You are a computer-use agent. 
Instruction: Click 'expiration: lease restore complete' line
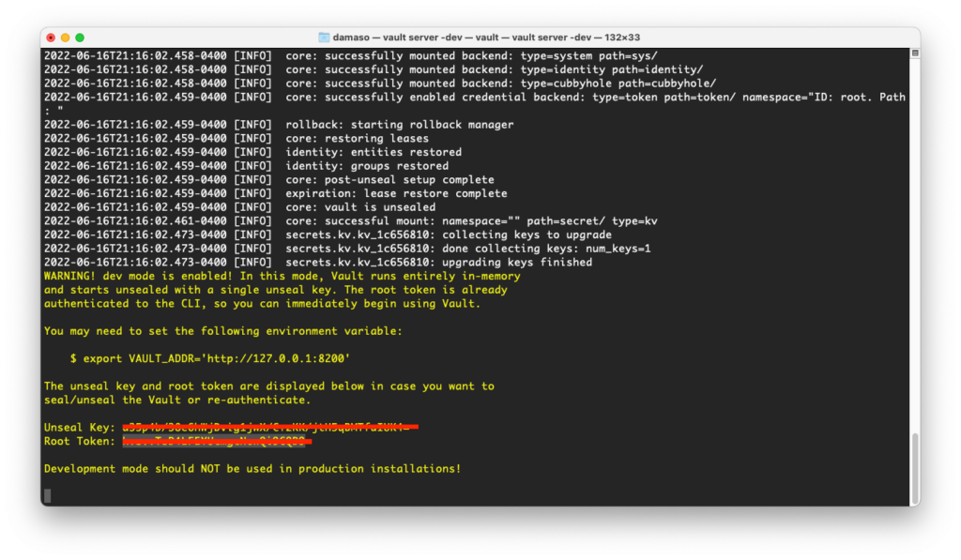[276, 193]
